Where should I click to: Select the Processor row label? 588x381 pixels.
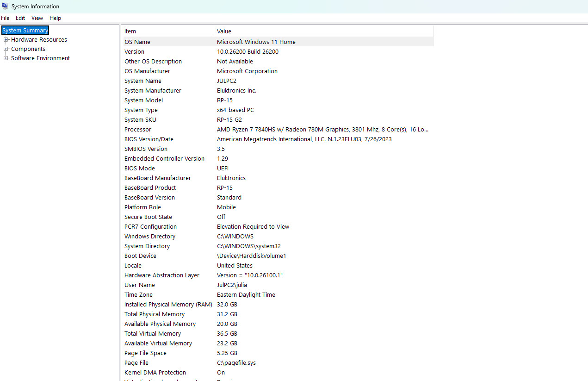coord(138,130)
